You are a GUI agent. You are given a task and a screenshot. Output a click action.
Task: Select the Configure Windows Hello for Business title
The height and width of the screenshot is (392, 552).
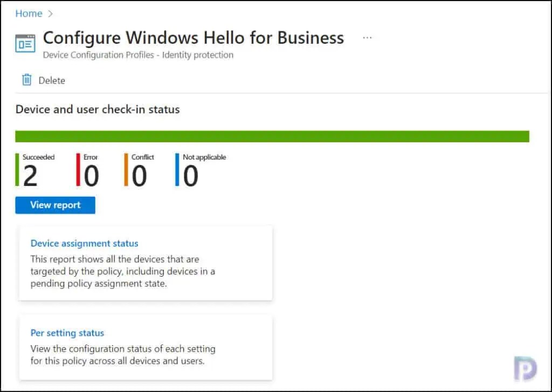(x=194, y=38)
